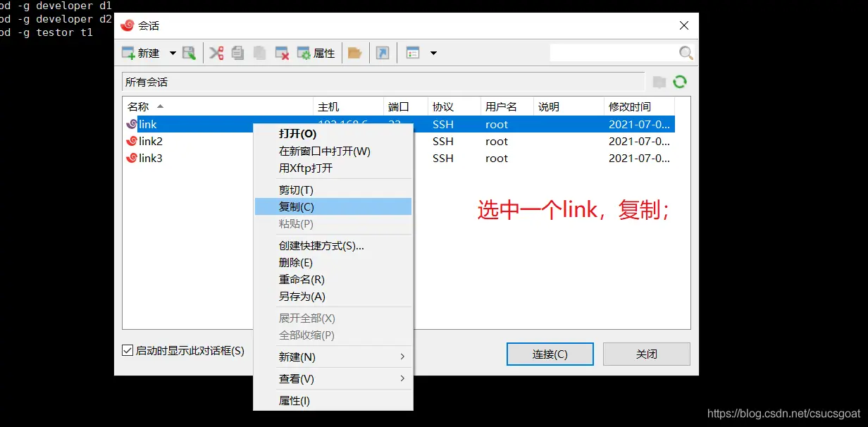Image resolution: width=868 pixels, height=427 pixels.
Task: Click the 端口 column header
Action: [x=405, y=106]
